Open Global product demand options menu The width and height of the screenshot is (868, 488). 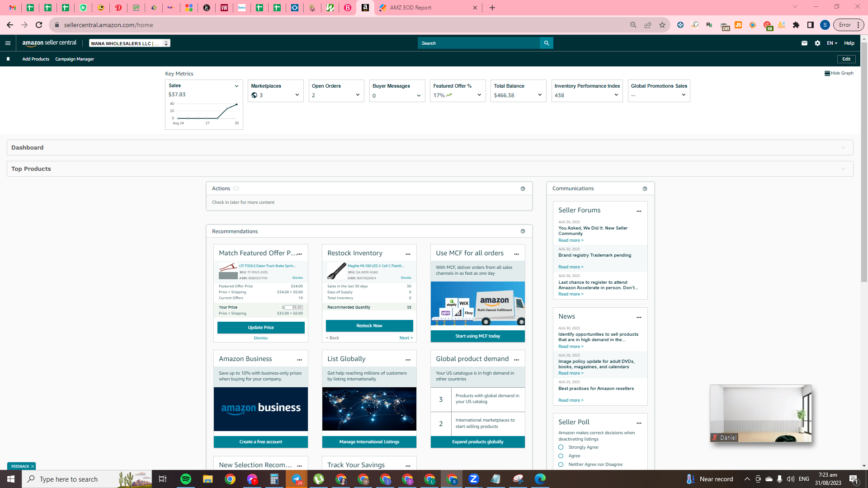[x=516, y=360]
